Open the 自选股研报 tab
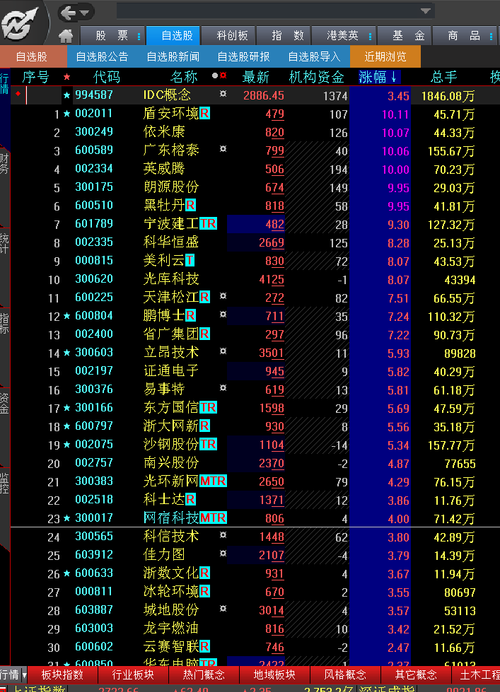Image resolution: width=500 pixels, height=692 pixels. click(243, 56)
